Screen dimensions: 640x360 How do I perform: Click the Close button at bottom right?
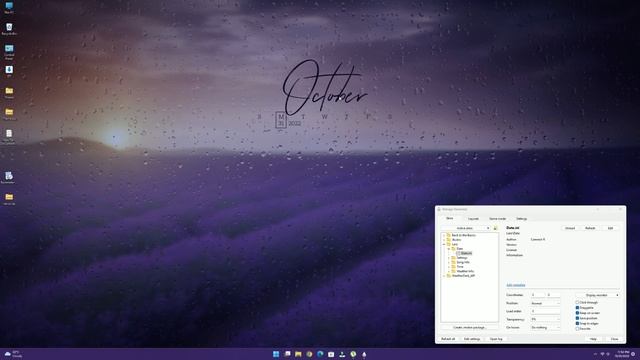click(614, 339)
